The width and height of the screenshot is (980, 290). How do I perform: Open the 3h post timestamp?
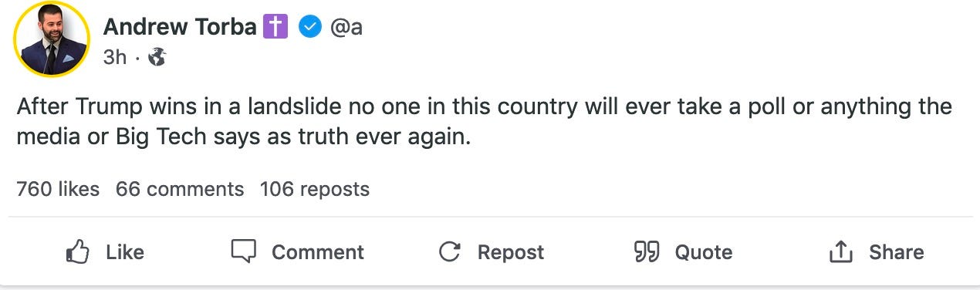[x=114, y=57]
